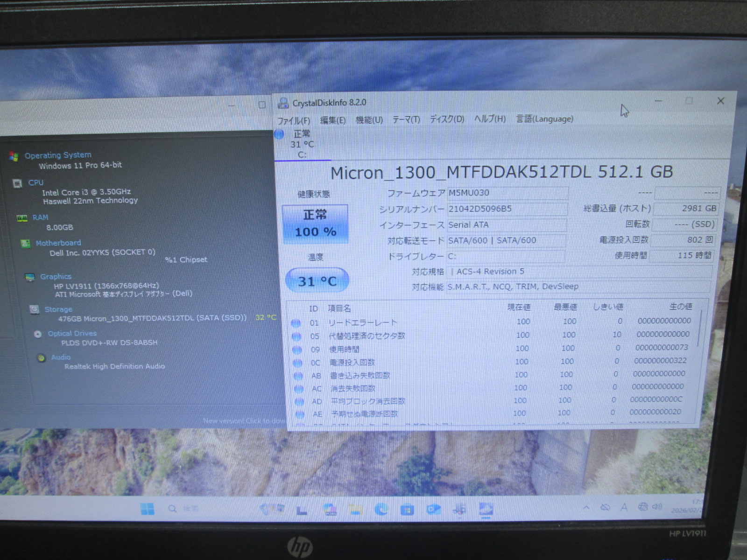
Task: Click the green Motherboard icon
Action: point(25,243)
